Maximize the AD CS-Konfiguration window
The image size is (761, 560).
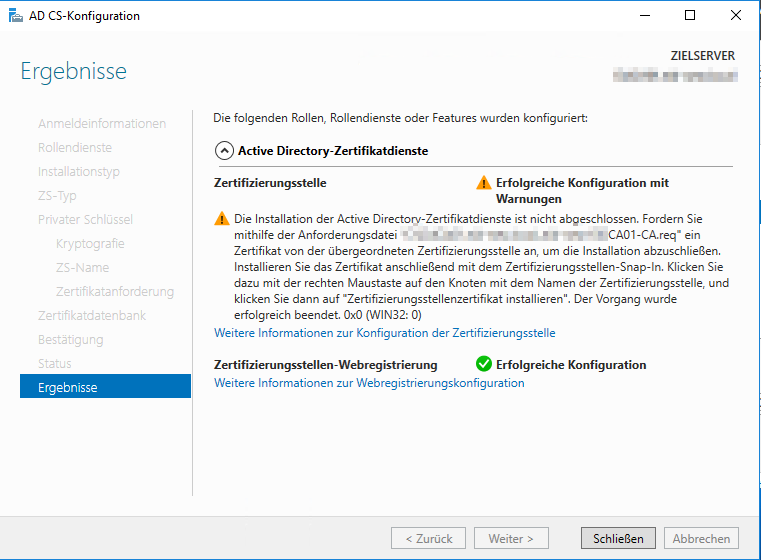(x=690, y=16)
